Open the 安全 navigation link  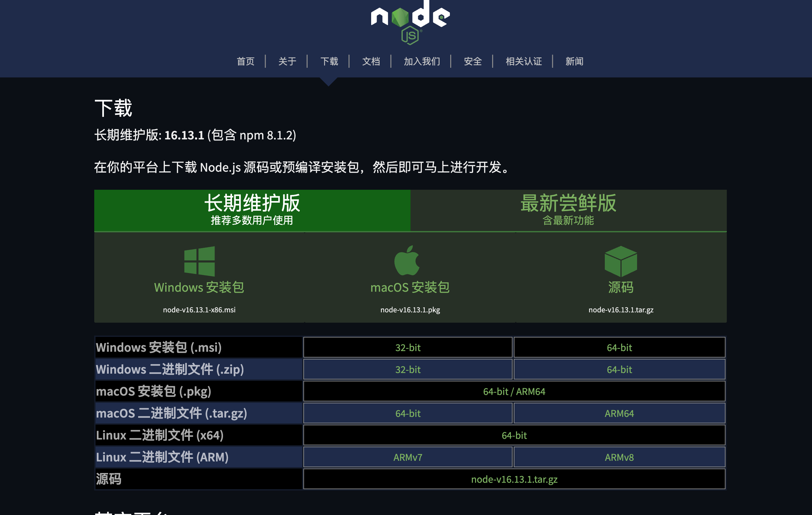click(472, 61)
